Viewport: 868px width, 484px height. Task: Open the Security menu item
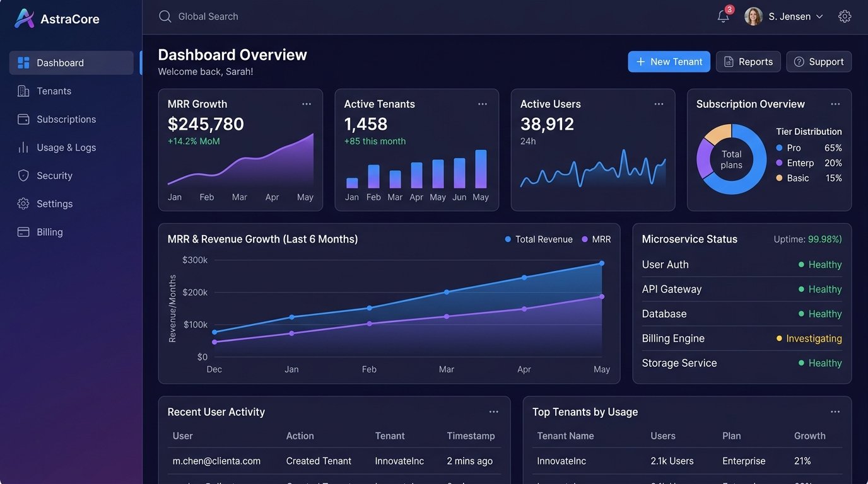[x=71, y=176]
